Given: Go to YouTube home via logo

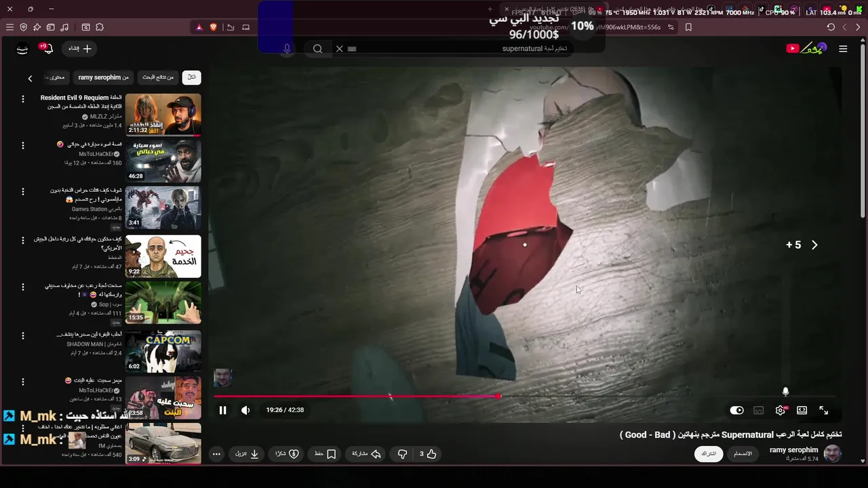Looking at the screenshot, I should pos(806,48).
